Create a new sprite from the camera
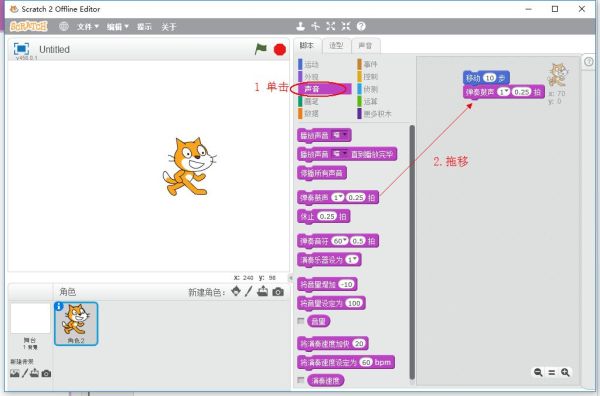Image resolution: width=600 pixels, height=396 pixels. click(x=278, y=292)
